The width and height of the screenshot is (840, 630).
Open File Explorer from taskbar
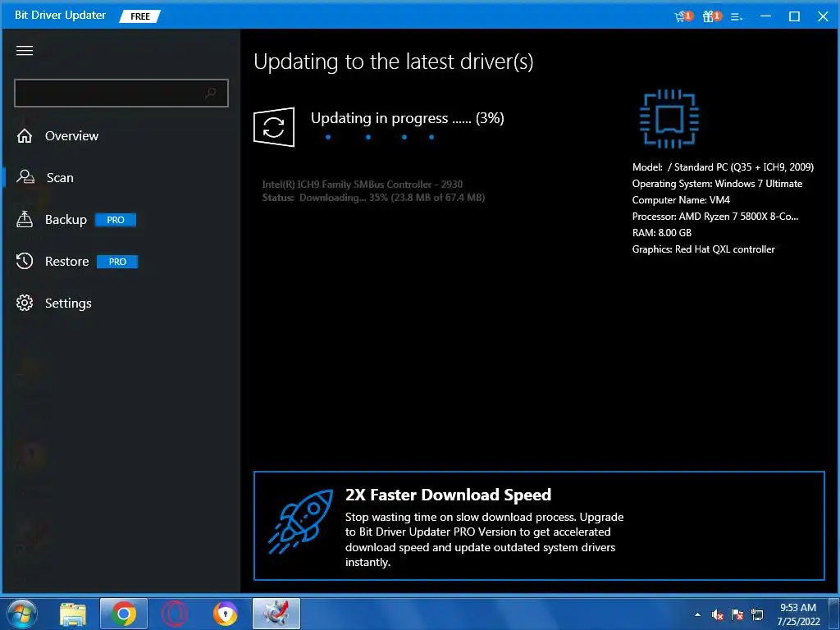[x=73, y=614]
